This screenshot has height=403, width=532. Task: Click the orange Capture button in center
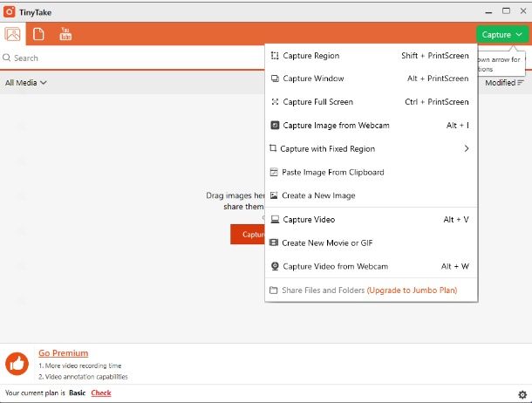tap(248, 234)
